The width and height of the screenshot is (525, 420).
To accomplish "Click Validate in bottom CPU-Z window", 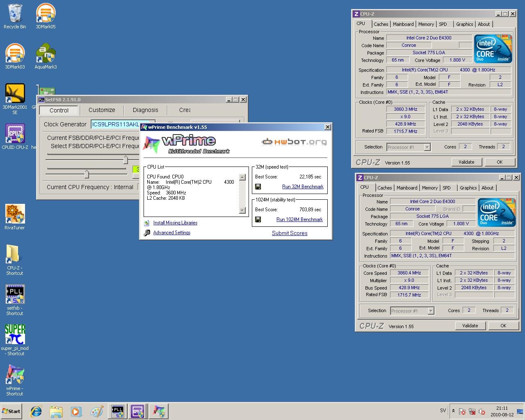I will click(470, 326).
